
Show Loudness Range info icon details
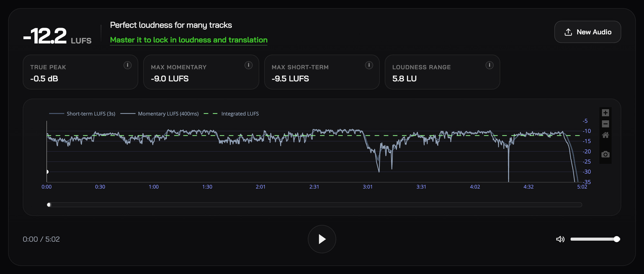[x=489, y=65]
